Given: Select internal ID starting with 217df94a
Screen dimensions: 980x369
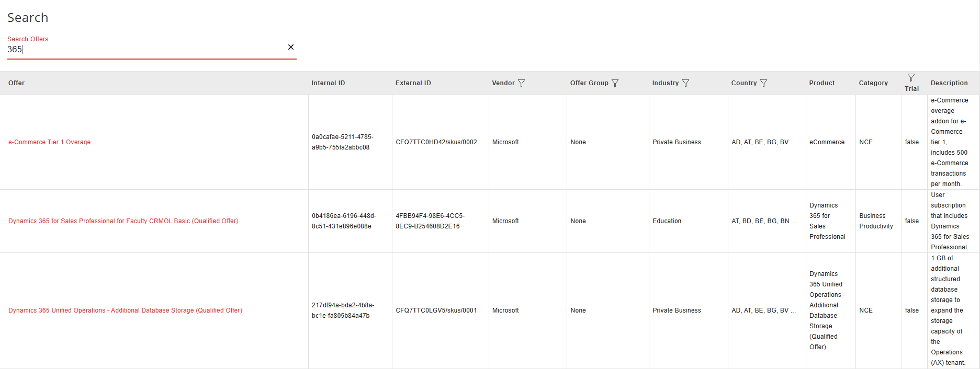Looking at the screenshot, I should coord(343,310).
